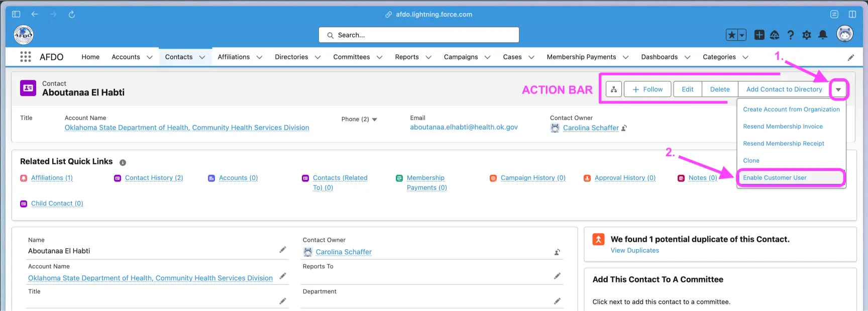Open Affiliations (1) quick link
Viewport: 868px width, 311px height.
tap(52, 178)
